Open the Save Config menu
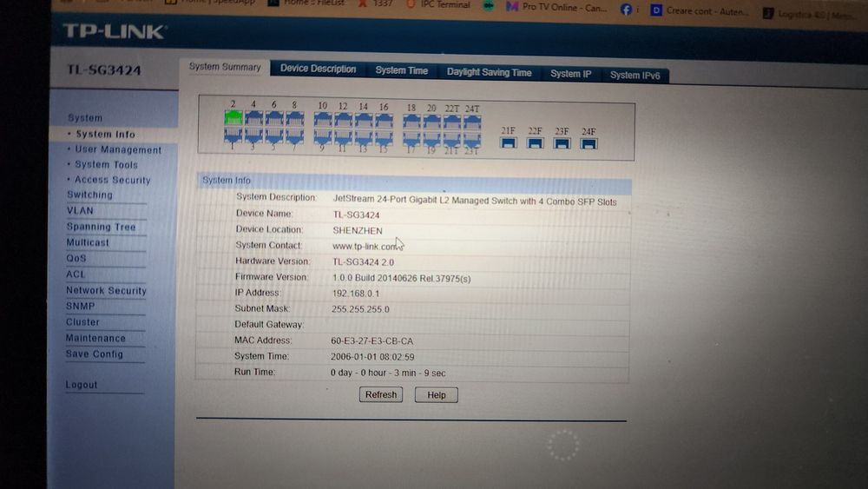Screen dimensions: 868x489 pos(95,354)
